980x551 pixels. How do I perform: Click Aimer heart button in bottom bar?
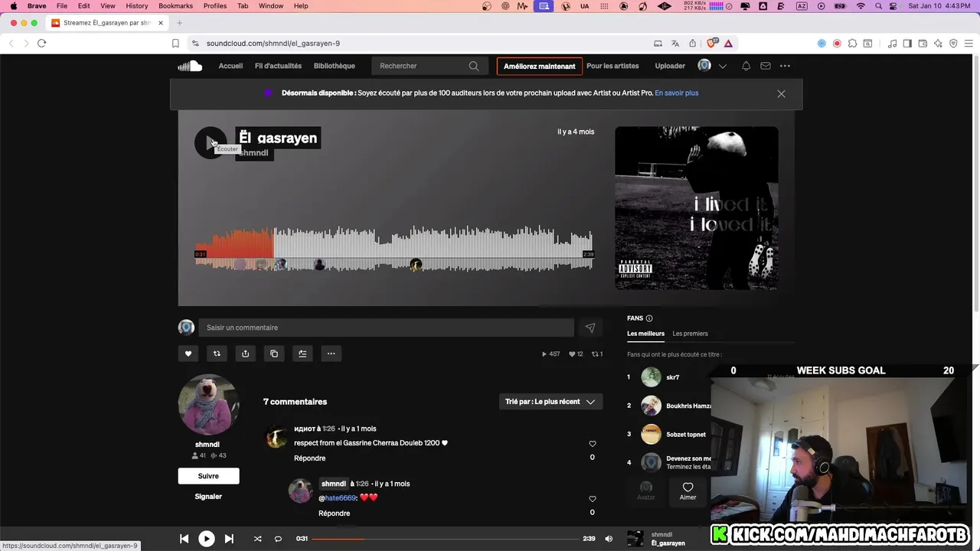(x=688, y=491)
